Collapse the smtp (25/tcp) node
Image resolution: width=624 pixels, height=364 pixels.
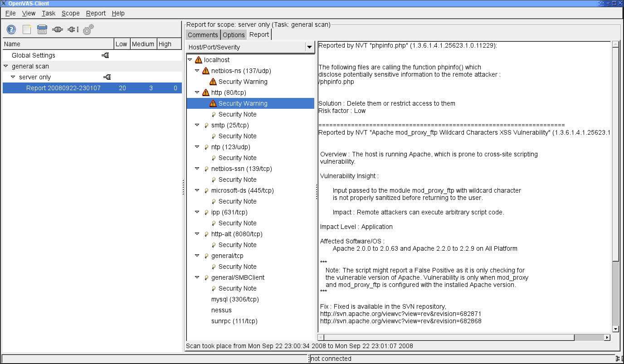pyautogui.click(x=197, y=125)
